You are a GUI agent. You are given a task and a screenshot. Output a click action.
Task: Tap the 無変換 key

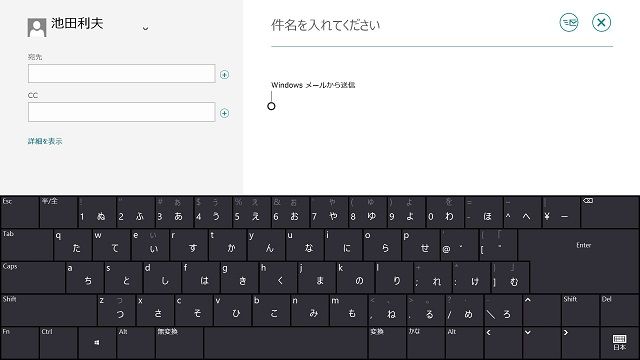(x=179, y=343)
